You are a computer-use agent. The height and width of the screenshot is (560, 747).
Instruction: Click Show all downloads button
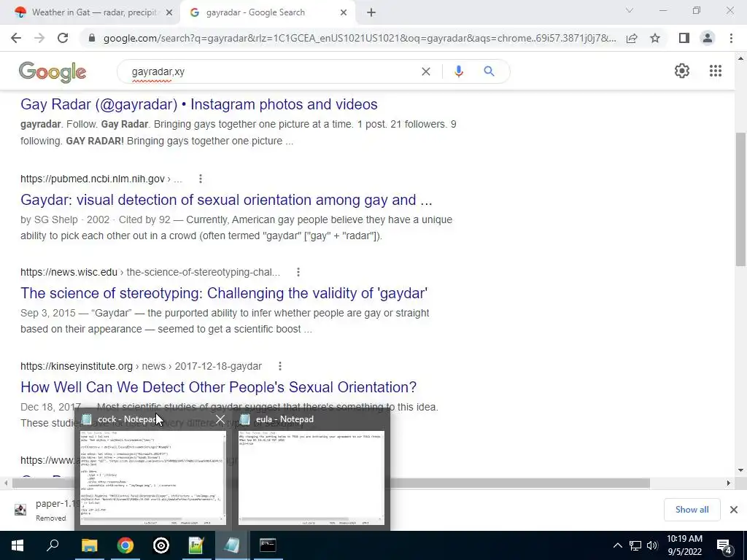click(692, 510)
